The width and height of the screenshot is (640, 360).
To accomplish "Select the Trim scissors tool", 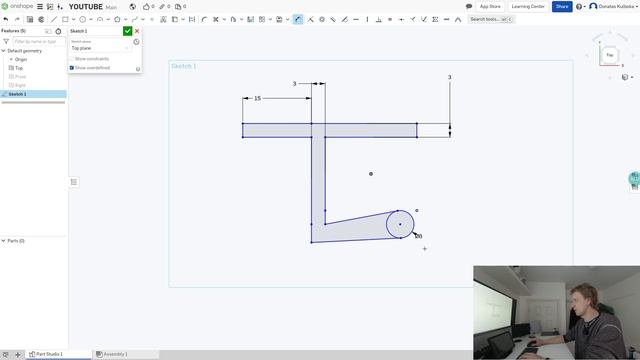I will 216,19.
